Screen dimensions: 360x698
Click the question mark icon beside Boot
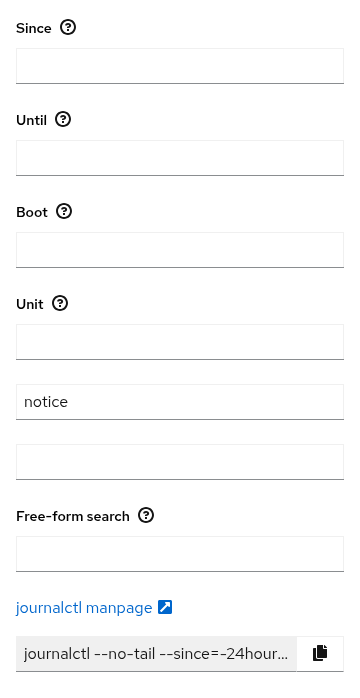(x=64, y=211)
